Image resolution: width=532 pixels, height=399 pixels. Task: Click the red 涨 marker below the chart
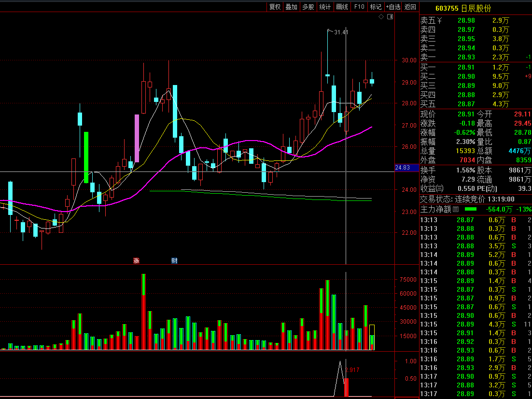[136, 261]
